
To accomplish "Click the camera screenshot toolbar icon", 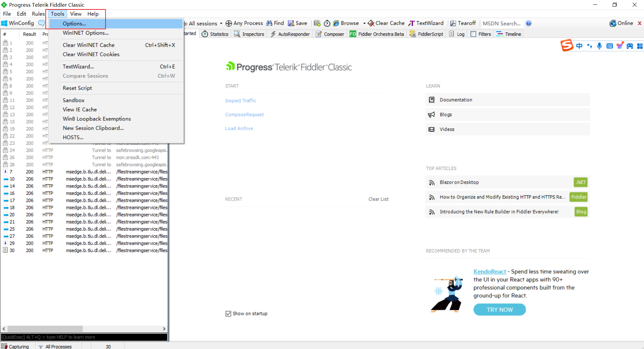I will [317, 23].
